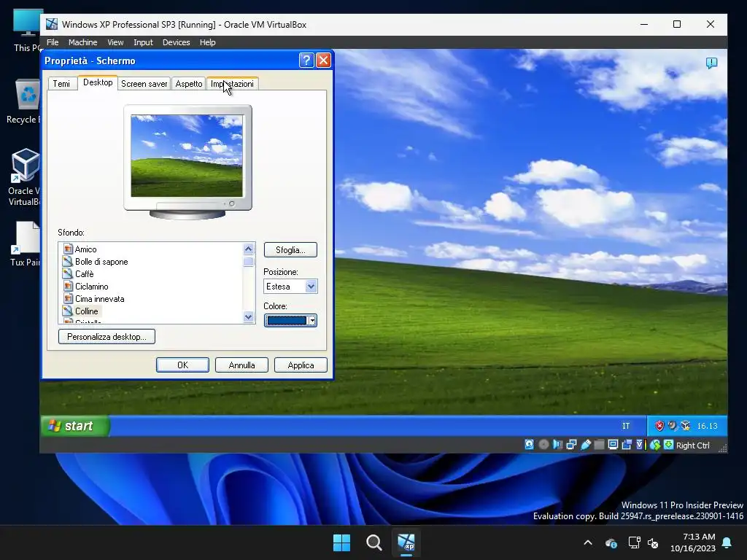Click the Sfoglia... button
The width and height of the screenshot is (747, 560).
[x=290, y=250]
